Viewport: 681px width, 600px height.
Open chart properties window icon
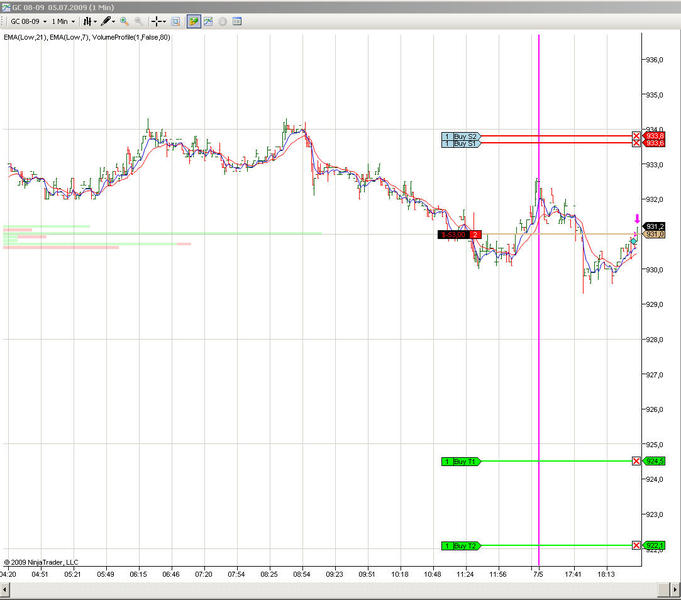click(237, 21)
